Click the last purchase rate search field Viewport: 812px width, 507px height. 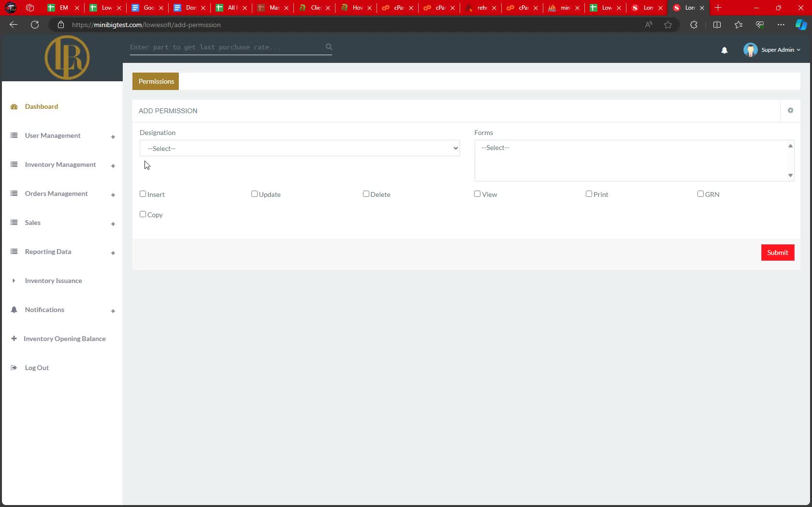225,47
